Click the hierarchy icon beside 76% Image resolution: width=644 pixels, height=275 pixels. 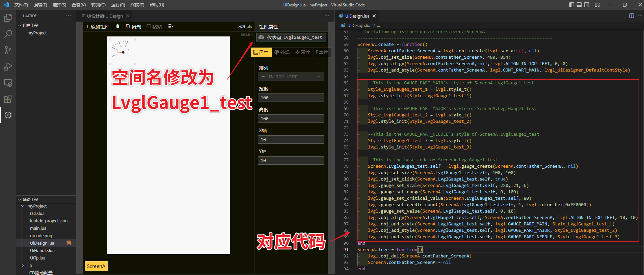tap(250, 26)
